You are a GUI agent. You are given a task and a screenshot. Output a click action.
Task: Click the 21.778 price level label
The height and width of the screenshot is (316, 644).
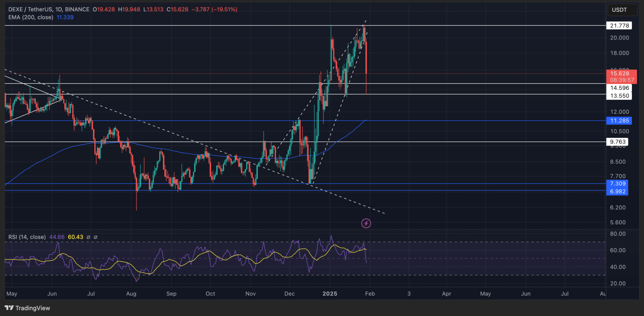click(619, 25)
